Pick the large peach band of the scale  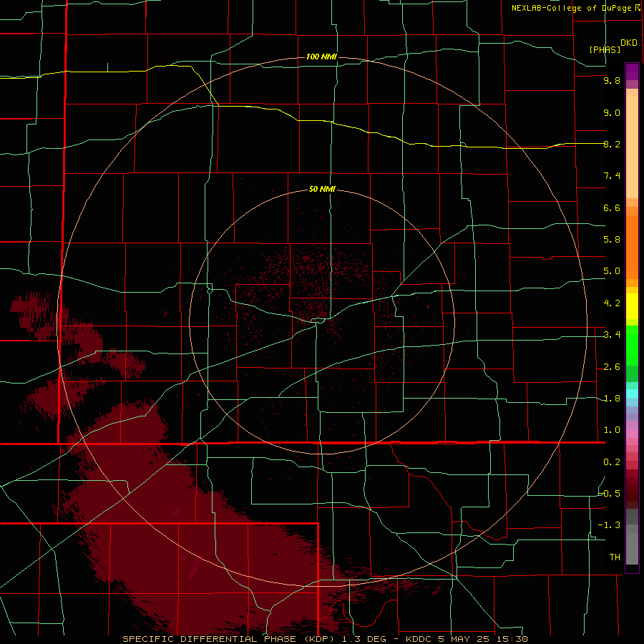[632, 147]
